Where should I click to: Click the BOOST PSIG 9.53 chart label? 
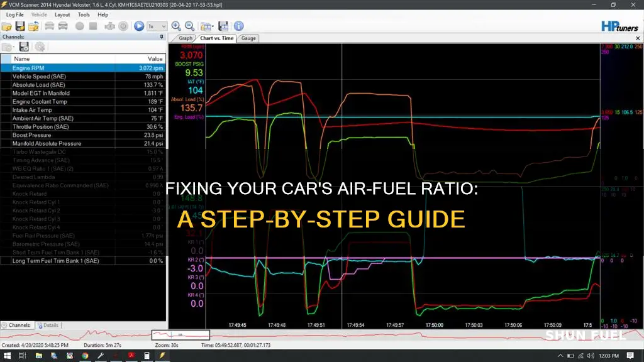[194, 73]
